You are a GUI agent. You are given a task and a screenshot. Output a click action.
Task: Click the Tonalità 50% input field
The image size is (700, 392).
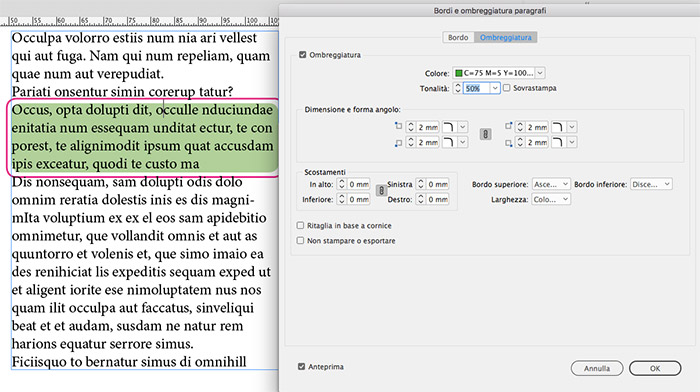click(x=476, y=88)
